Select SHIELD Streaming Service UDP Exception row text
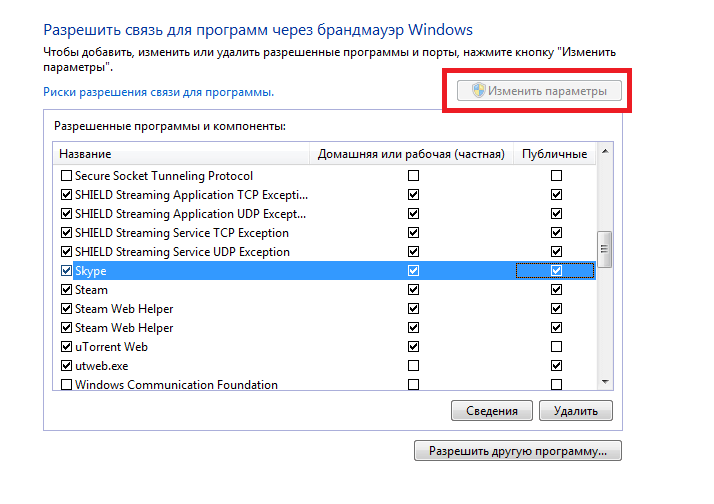The image size is (714, 504). pyautogui.click(x=182, y=252)
